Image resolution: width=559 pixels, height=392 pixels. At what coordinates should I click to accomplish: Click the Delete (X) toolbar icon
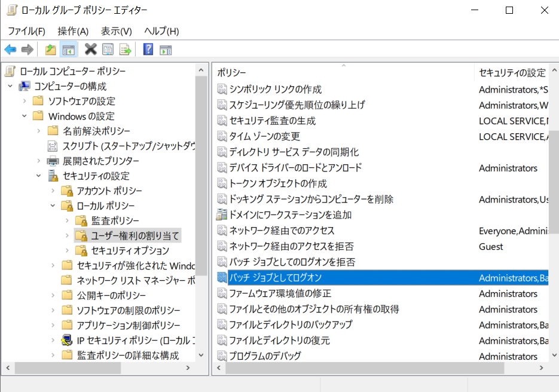(90, 50)
